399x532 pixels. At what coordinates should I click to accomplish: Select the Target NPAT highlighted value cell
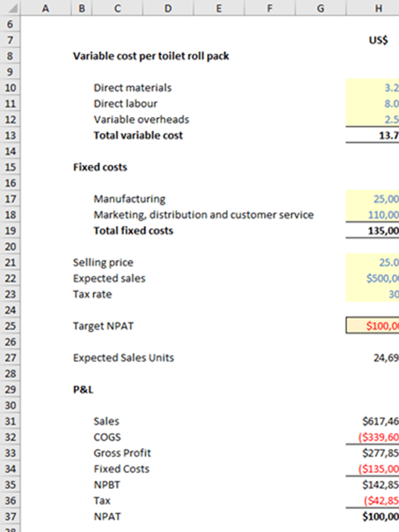pyautogui.click(x=374, y=326)
